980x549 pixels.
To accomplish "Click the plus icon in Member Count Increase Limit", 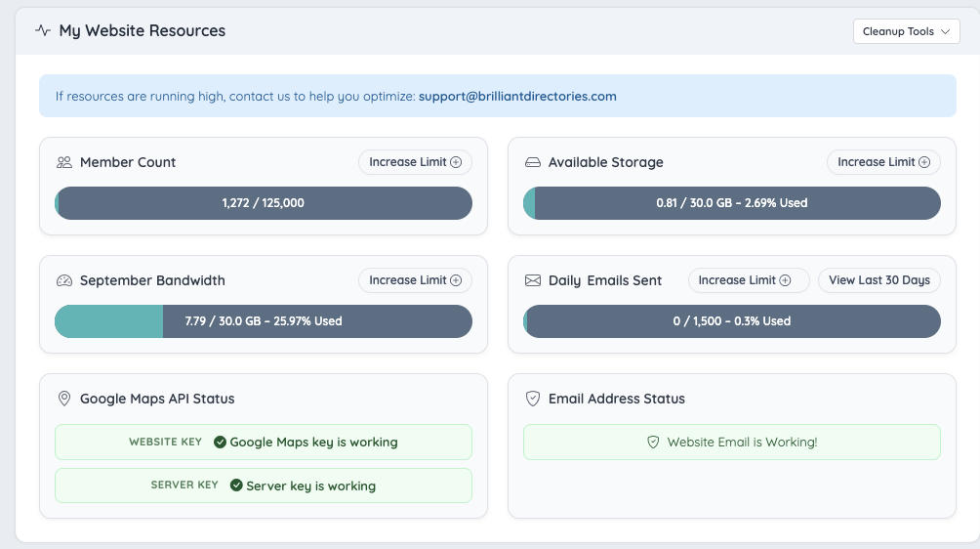I will tap(456, 162).
